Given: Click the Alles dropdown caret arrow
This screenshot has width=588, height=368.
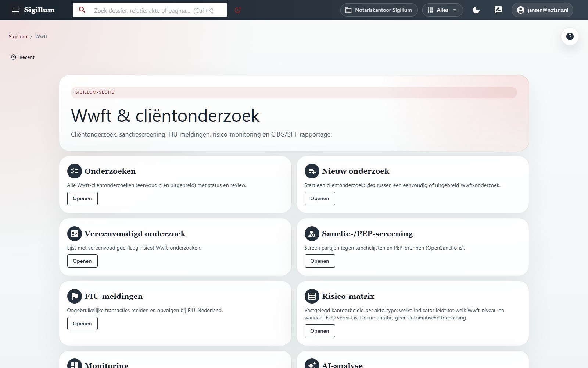Looking at the screenshot, I should 455,10.
